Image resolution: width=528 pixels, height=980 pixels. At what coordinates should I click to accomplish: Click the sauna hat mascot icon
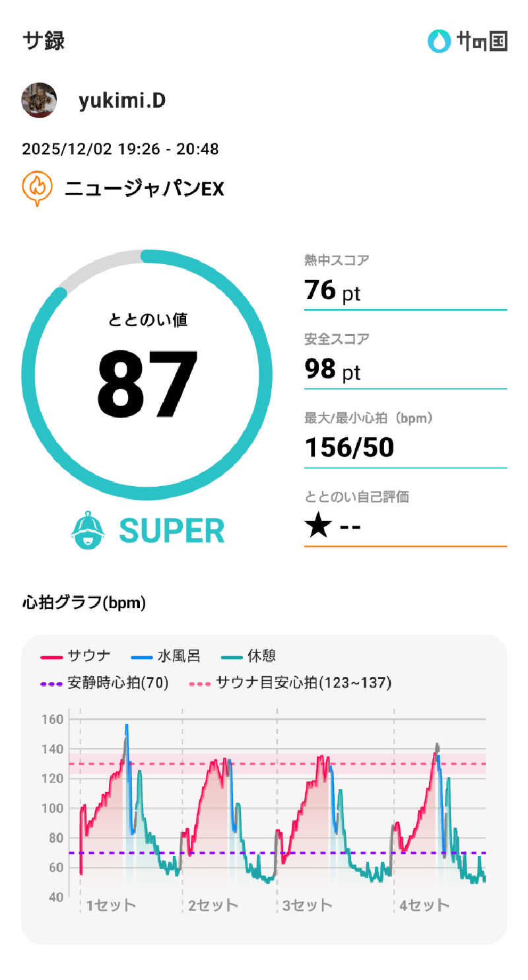coord(88,531)
